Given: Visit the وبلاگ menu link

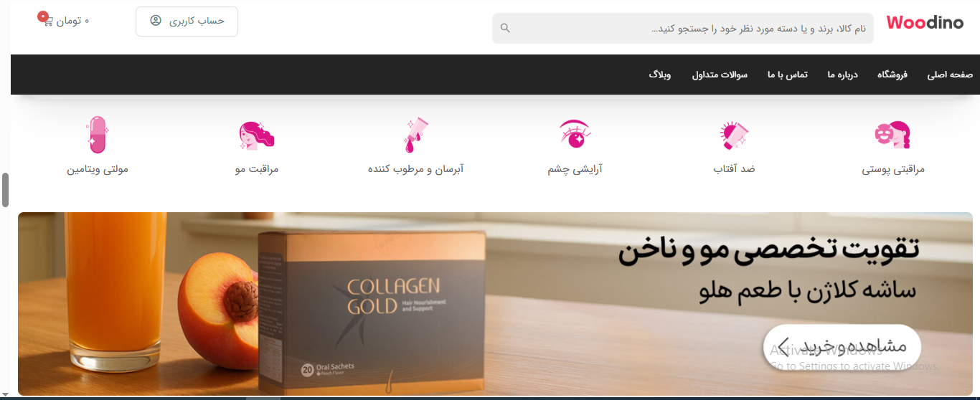Looking at the screenshot, I should (x=660, y=75).
